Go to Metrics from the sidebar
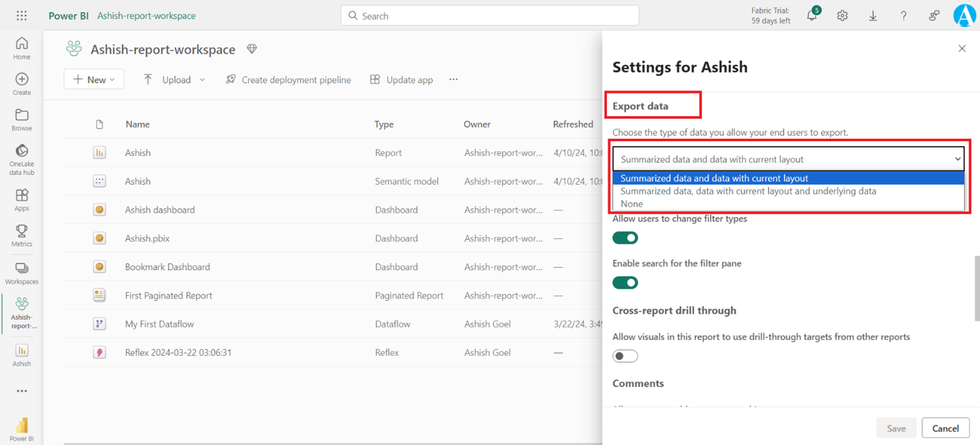980x445 pixels. pos(21,235)
